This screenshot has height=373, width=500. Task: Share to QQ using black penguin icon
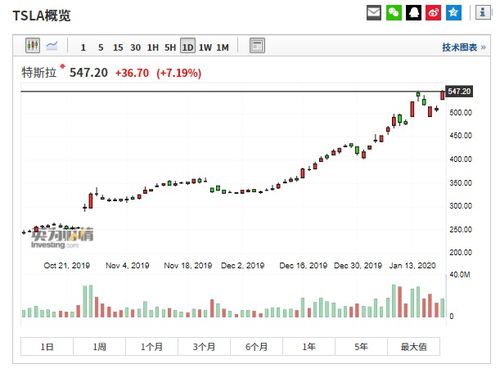pos(413,13)
